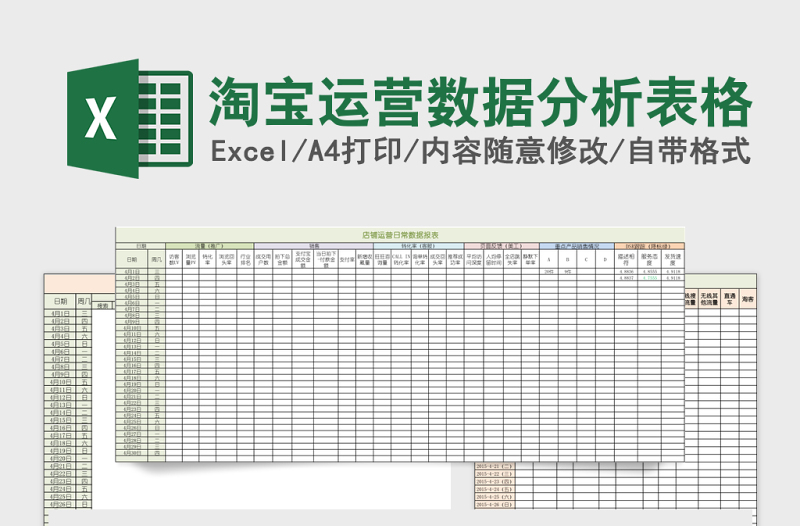Click the 新增收藏量 column header
800x526 pixels.
365,259
